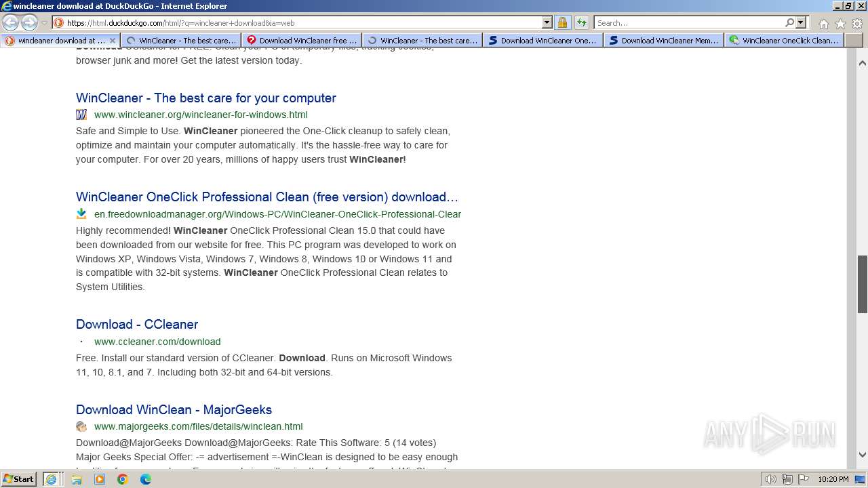Click the Refresh page button
The width and height of the screenshot is (868, 488).
tap(582, 23)
